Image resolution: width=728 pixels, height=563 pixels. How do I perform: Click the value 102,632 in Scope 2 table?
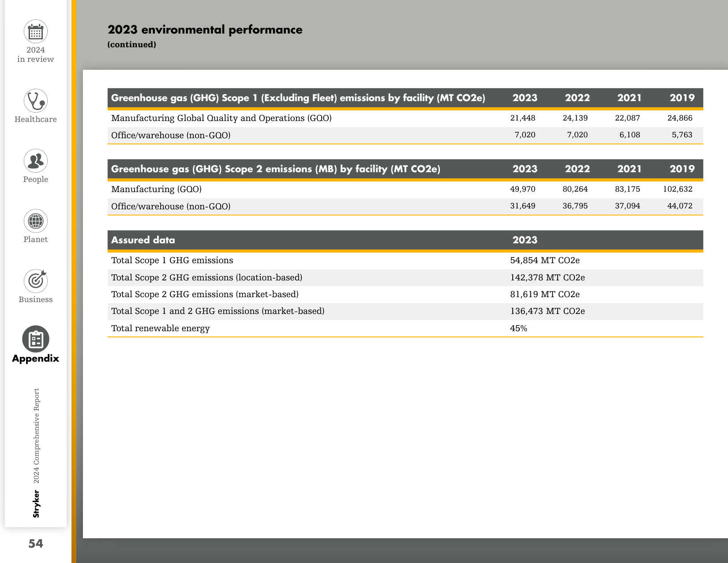[678, 189]
